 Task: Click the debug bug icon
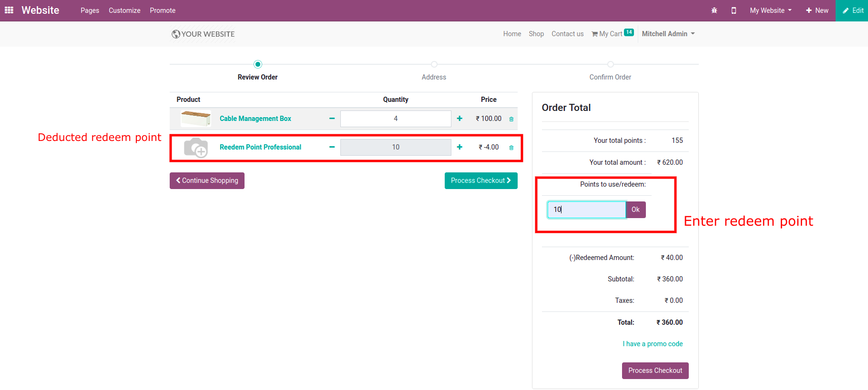coord(714,10)
